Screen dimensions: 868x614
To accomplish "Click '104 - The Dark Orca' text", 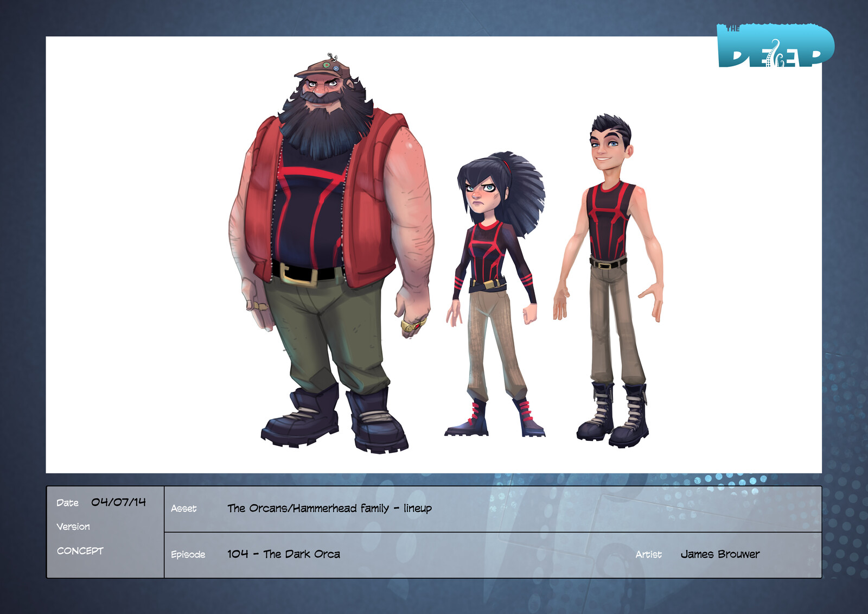I will (x=284, y=554).
